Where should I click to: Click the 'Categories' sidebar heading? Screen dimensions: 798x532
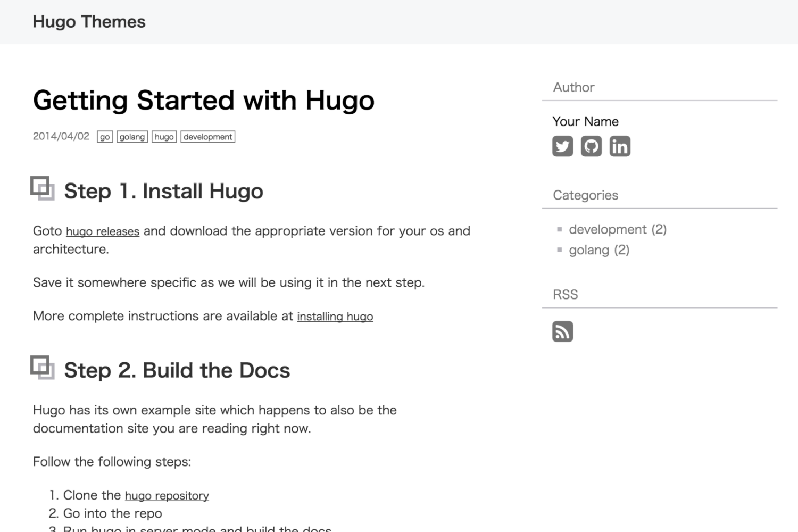(x=585, y=195)
